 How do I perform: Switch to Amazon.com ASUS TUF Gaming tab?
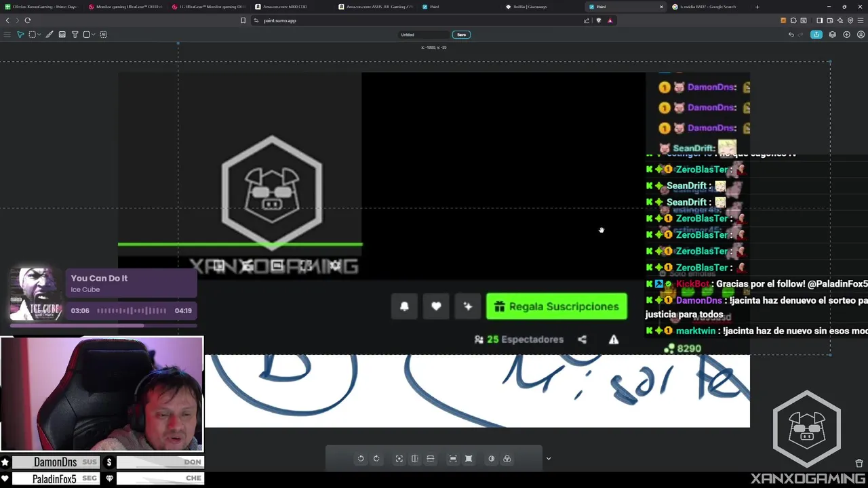tap(376, 7)
